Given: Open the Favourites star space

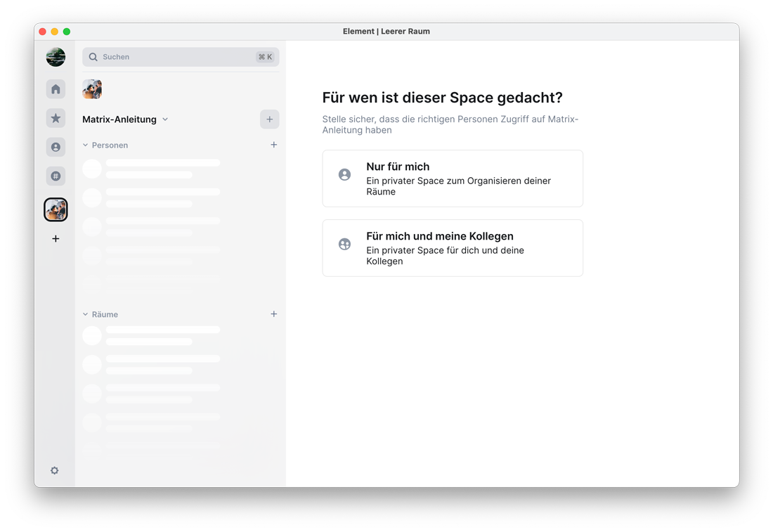Looking at the screenshot, I should (x=56, y=118).
